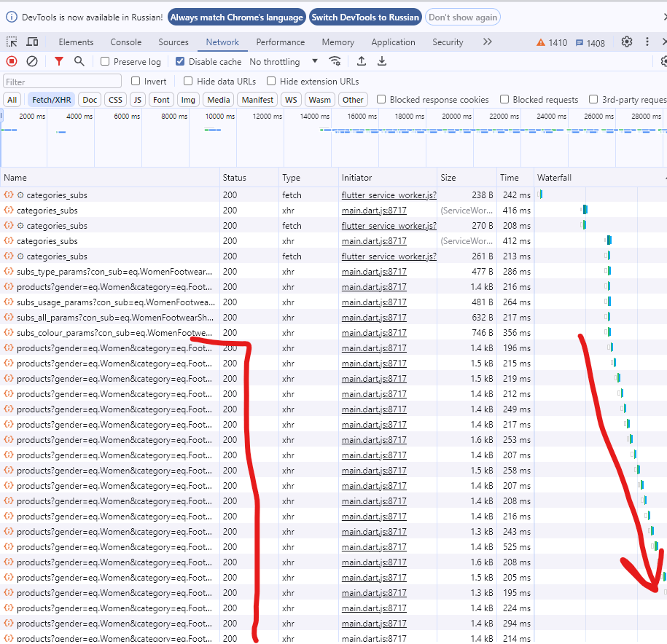Image resolution: width=667 pixels, height=644 pixels.
Task: Click into the Filter text field
Action: coord(62,82)
